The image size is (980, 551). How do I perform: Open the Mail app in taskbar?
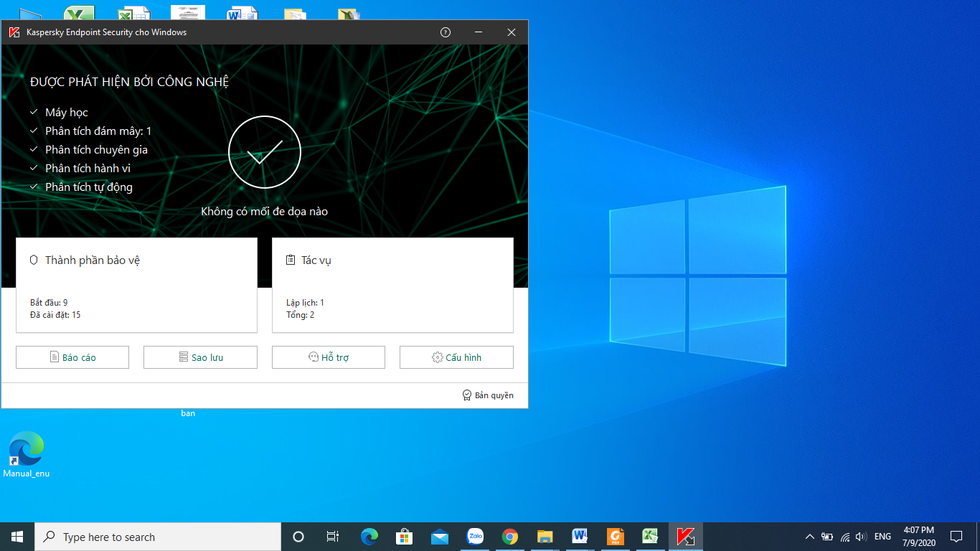click(x=440, y=537)
